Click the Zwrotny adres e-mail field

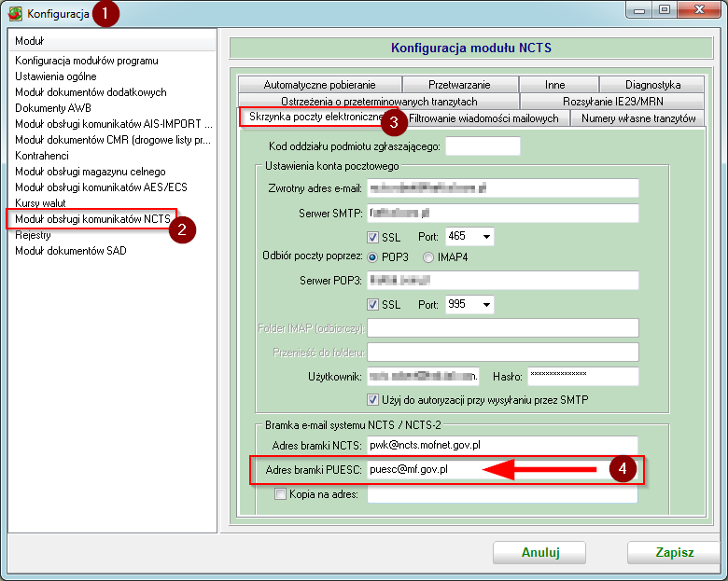coord(502,188)
